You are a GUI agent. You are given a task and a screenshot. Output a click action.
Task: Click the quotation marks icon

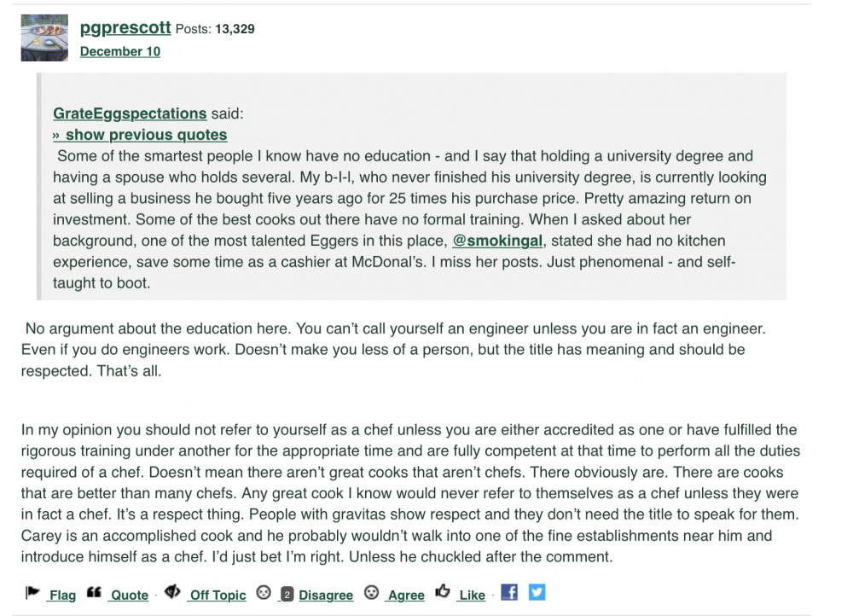(x=95, y=591)
